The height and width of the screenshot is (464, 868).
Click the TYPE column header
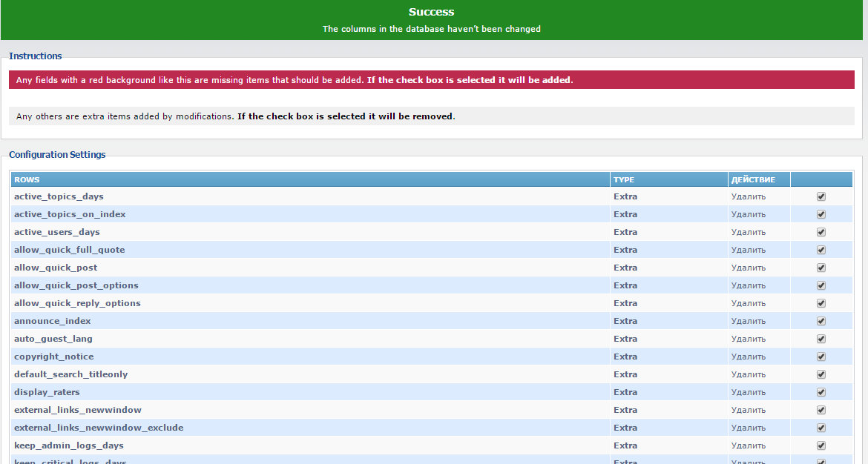click(x=624, y=179)
